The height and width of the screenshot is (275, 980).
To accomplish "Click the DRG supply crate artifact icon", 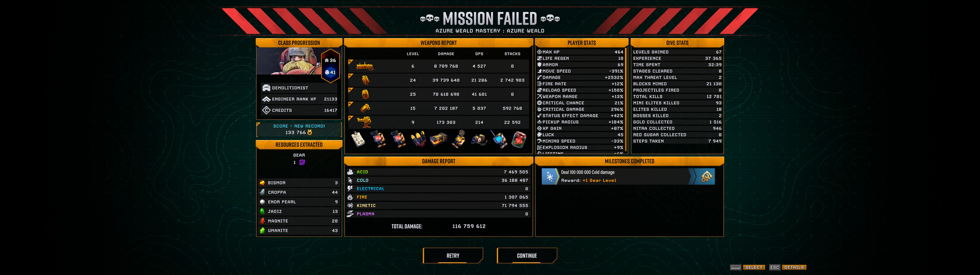I will coord(438,139).
